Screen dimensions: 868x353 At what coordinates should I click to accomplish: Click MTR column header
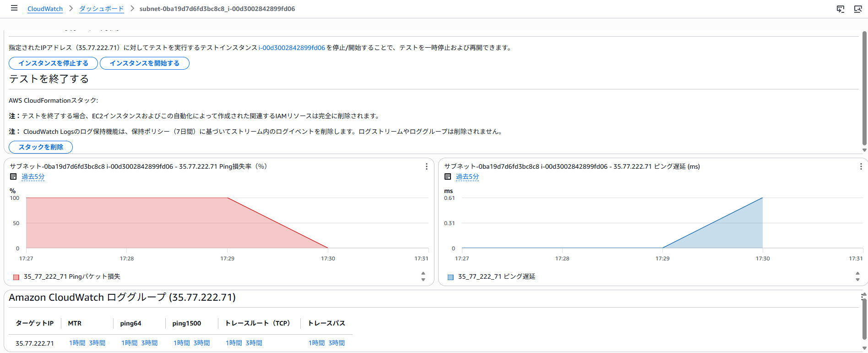click(x=75, y=323)
